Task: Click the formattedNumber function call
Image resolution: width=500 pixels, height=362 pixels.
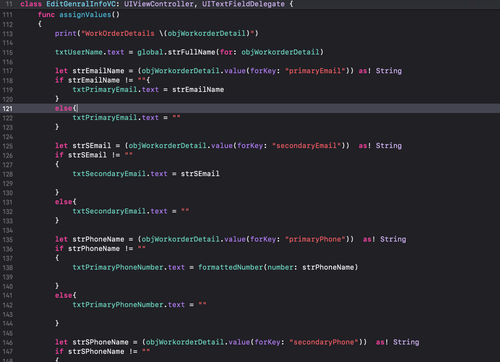Action: pos(230,267)
